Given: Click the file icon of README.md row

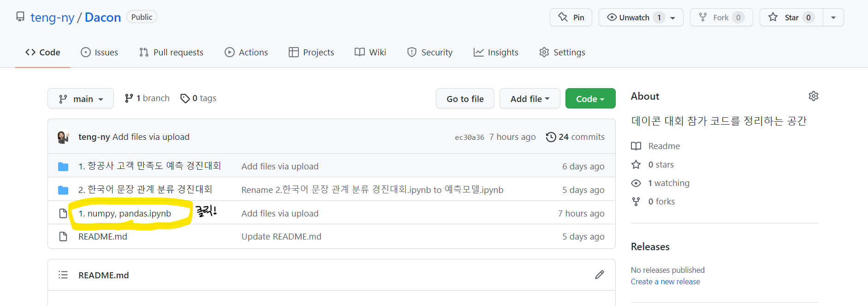Looking at the screenshot, I should [63, 237].
